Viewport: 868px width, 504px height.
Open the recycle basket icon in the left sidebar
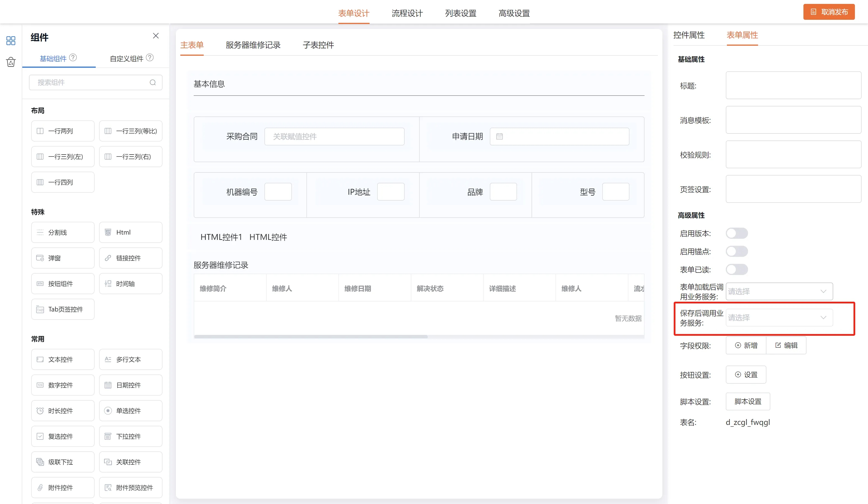11,62
